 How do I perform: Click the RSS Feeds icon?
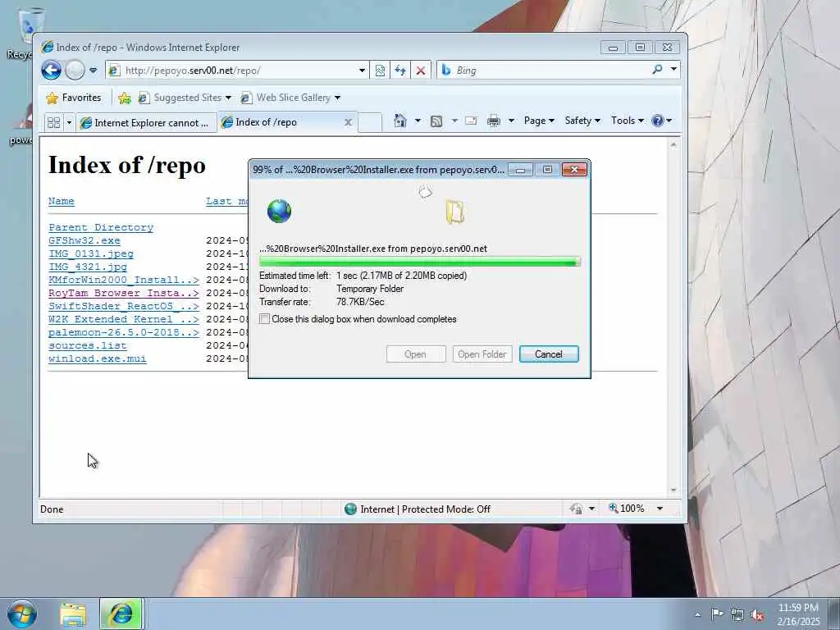click(x=436, y=121)
